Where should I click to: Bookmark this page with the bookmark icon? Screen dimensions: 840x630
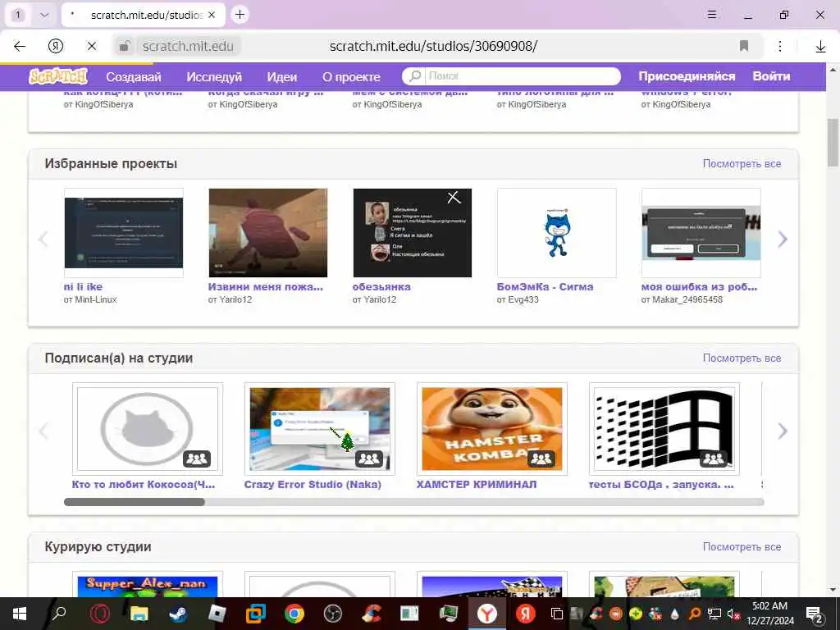743,46
